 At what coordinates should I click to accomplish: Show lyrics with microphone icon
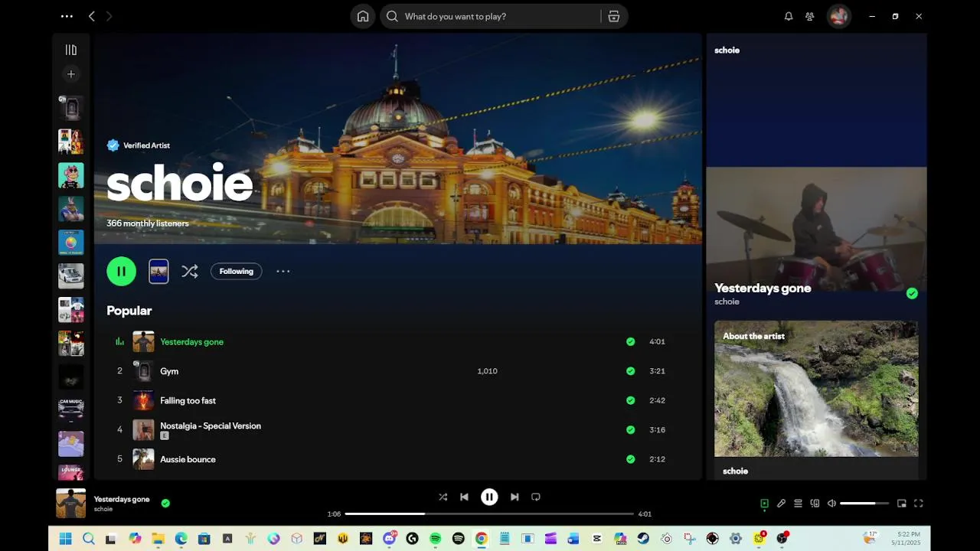pyautogui.click(x=781, y=503)
